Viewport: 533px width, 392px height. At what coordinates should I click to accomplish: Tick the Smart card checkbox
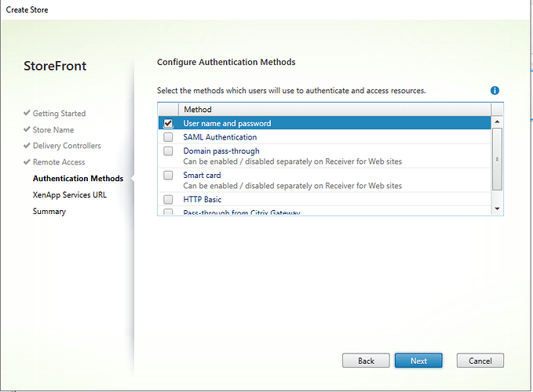168,176
